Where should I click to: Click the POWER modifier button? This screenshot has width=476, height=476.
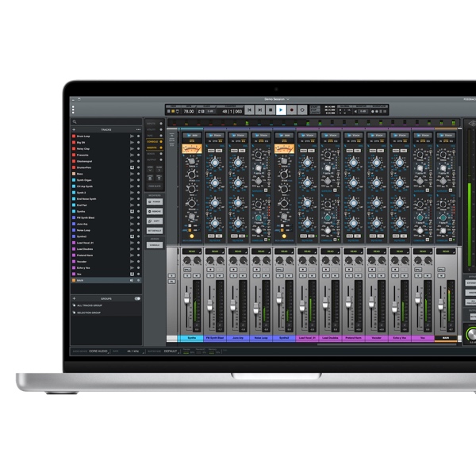(x=155, y=202)
